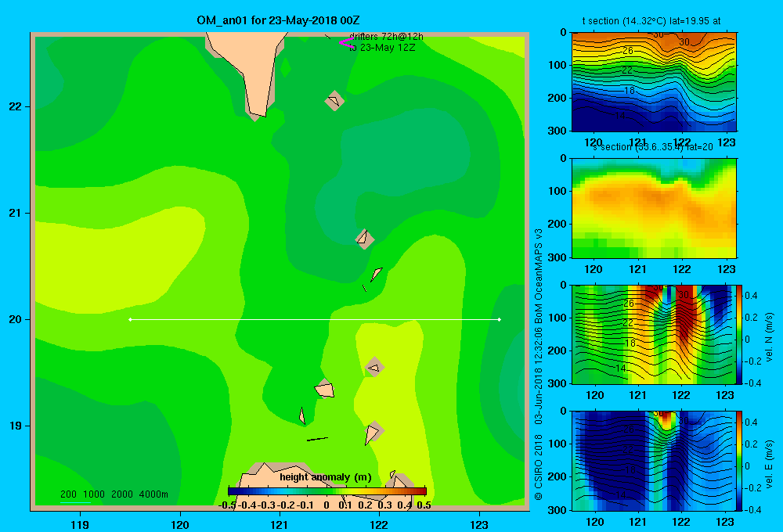The image size is (783, 532).
Task: Click the '300' depth label on the salinity section
Action: click(558, 257)
